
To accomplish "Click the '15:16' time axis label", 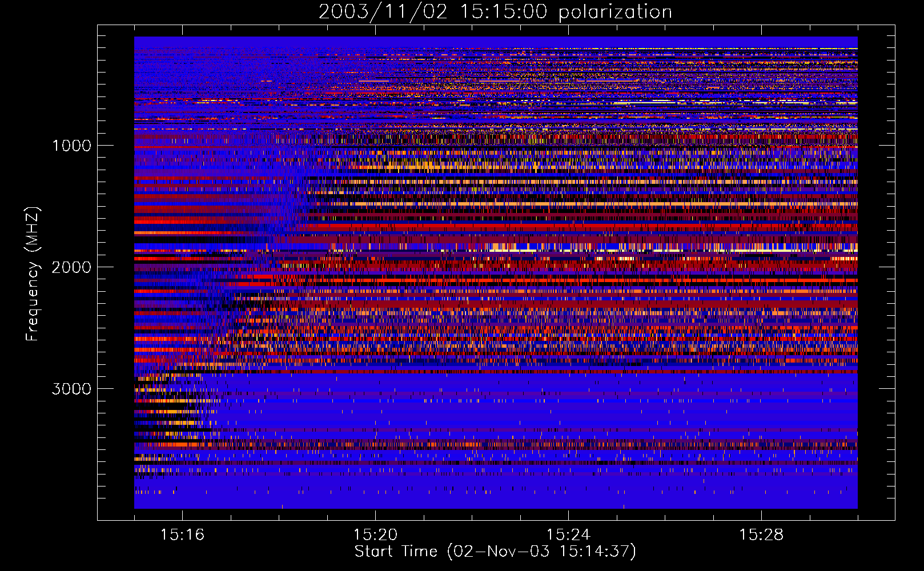I will coord(182,534).
